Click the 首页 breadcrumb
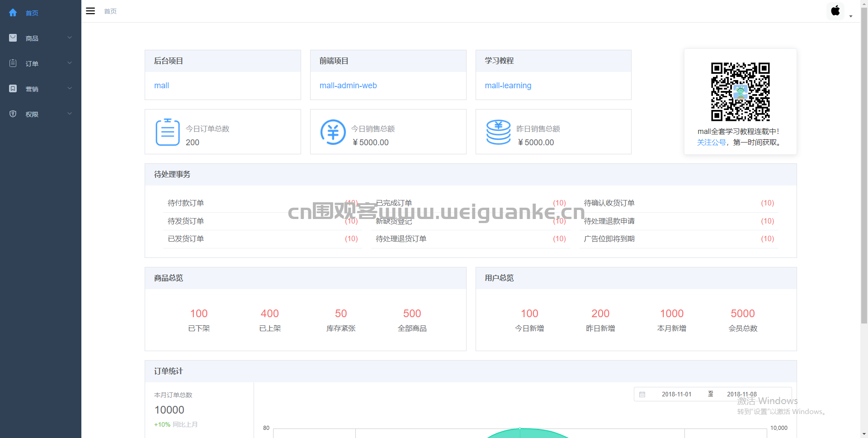The height and width of the screenshot is (438, 868). 110,11
